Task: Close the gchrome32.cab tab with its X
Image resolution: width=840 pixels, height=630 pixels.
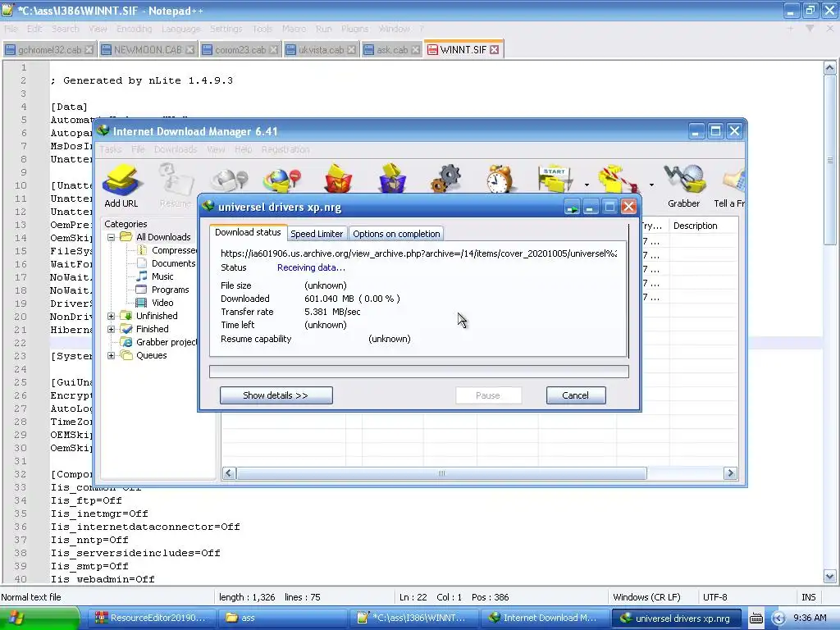Action: click(x=89, y=50)
